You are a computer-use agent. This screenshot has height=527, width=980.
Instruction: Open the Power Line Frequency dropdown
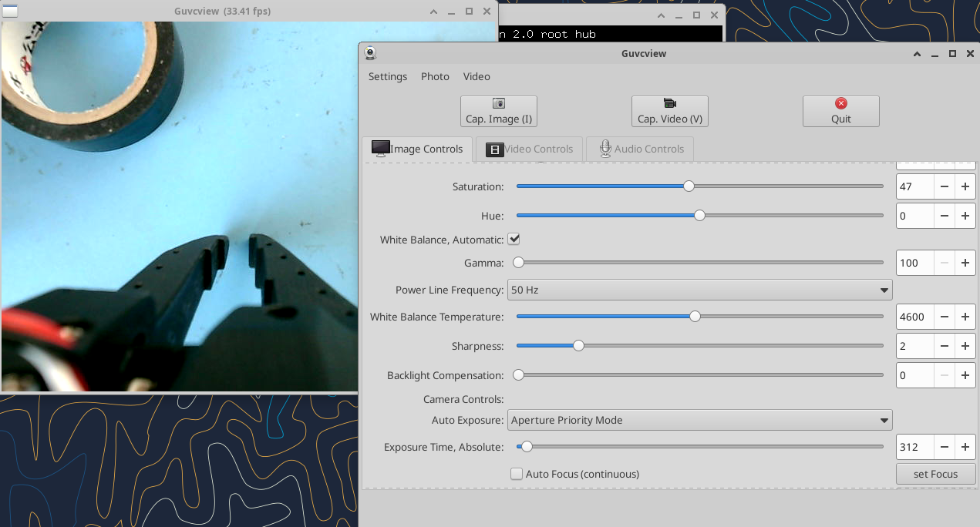pyautogui.click(x=699, y=290)
